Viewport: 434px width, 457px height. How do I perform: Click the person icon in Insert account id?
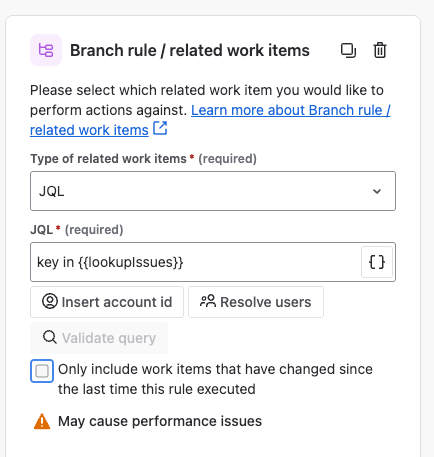pos(50,301)
